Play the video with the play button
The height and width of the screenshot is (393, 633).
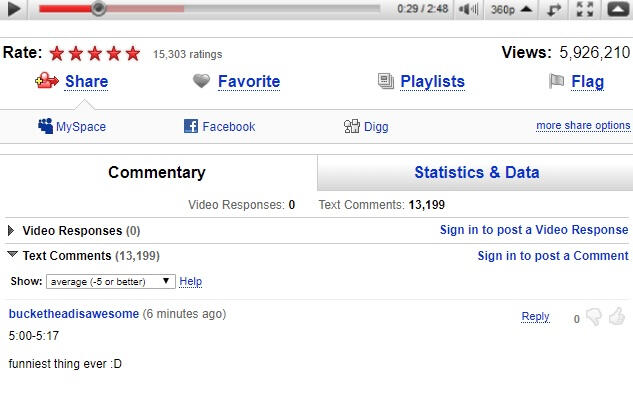point(14,9)
